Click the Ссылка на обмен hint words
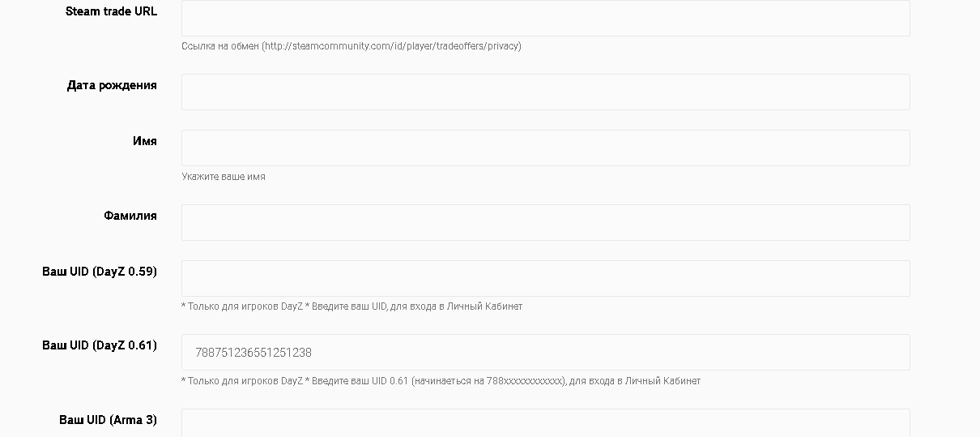Screen dimensions: 980x437 pos(219,46)
